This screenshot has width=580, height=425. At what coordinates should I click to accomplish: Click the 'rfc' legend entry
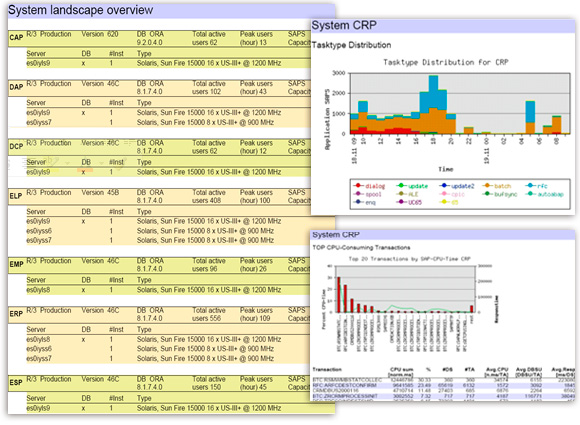click(x=536, y=186)
